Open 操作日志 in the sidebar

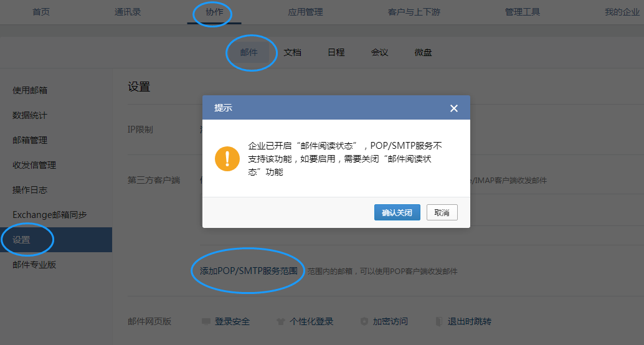(30, 190)
